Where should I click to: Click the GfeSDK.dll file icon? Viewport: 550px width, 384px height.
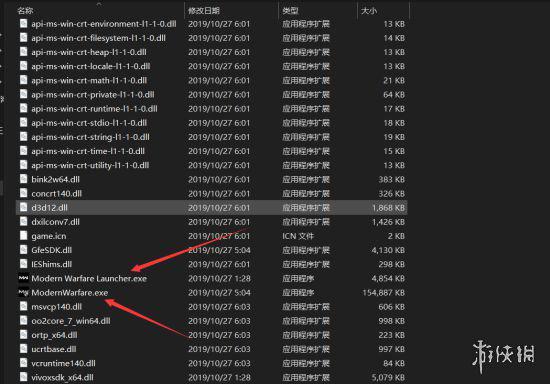[x=24, y=250]
